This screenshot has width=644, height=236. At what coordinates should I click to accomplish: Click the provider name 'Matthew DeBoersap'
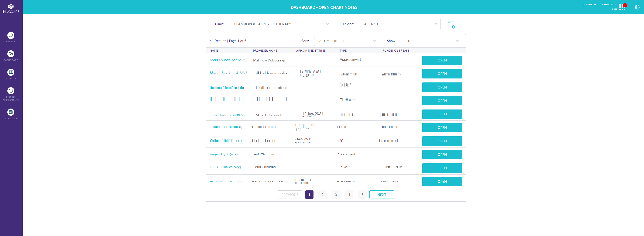pos(269,60)
